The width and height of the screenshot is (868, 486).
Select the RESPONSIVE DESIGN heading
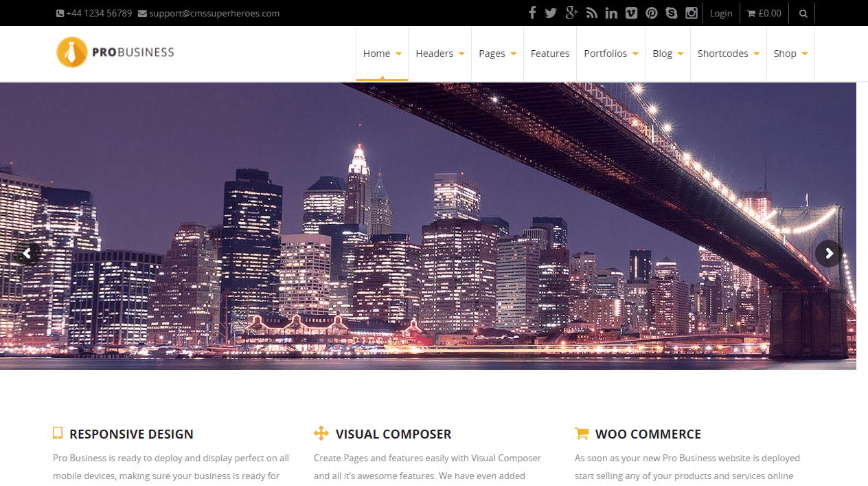point(131,434)
